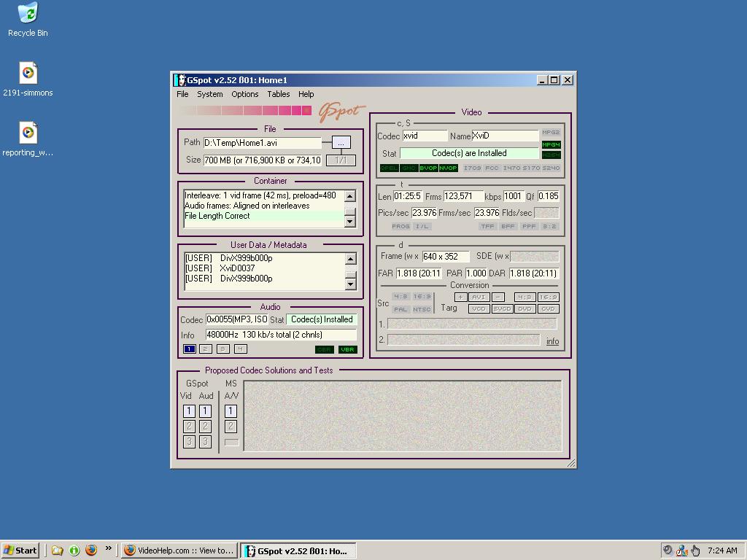Screen dimensions: 747x560
Task: Click the plus button beside AVI
Action: 461,297
